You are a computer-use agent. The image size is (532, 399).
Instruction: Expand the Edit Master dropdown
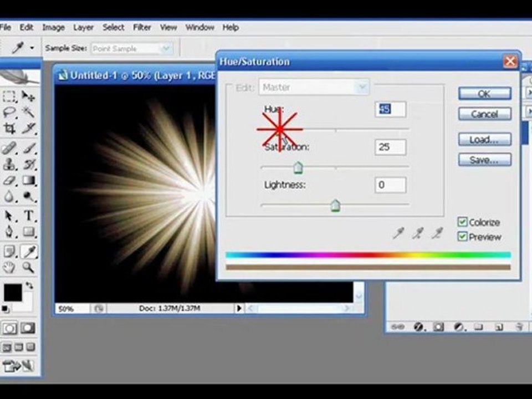pos(362,88)
